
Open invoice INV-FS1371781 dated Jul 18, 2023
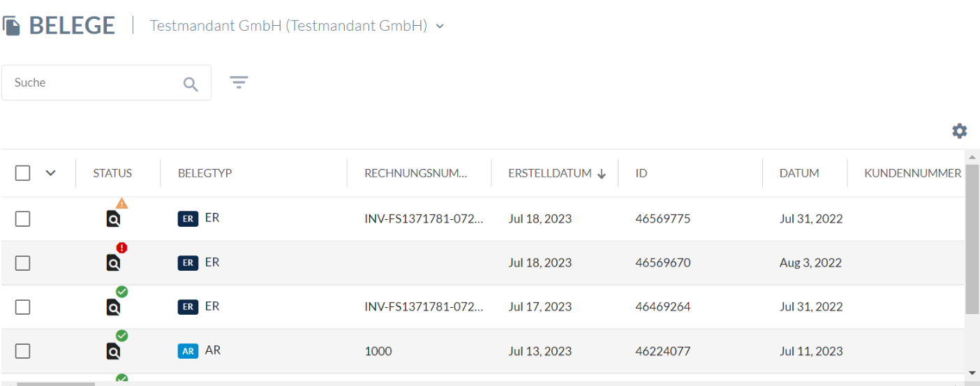tap(424, 218)
